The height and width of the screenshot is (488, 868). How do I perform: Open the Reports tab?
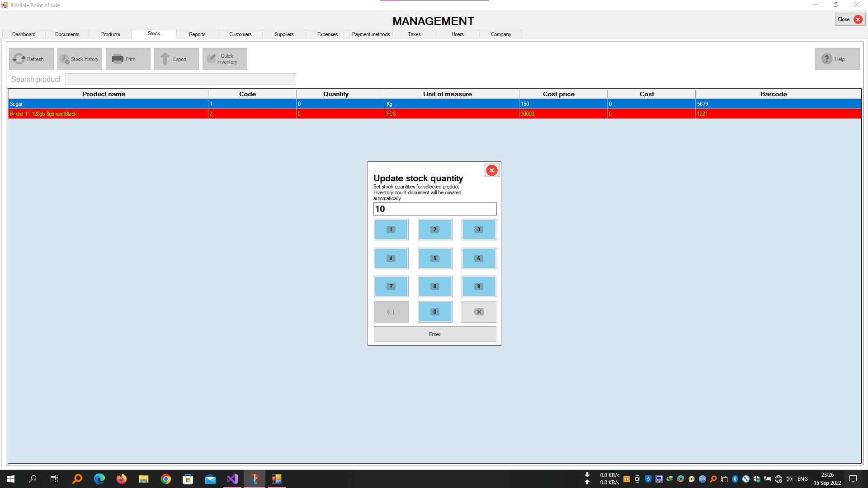tap(197, 34)
